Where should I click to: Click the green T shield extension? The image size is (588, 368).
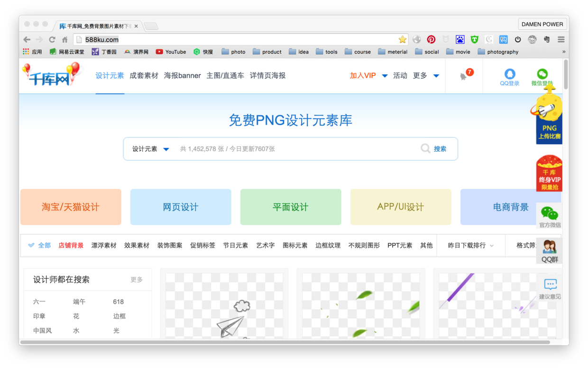(x=474, y=39)
